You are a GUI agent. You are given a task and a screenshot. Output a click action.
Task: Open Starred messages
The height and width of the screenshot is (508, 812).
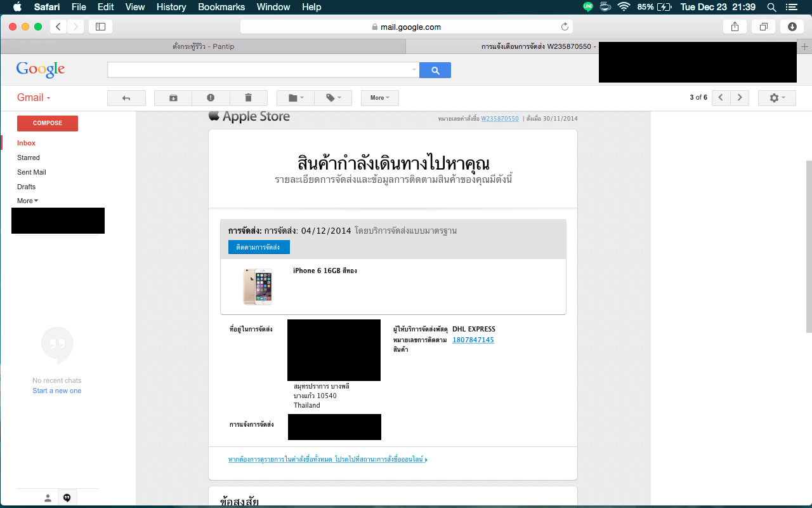click(x=29, y=157)
